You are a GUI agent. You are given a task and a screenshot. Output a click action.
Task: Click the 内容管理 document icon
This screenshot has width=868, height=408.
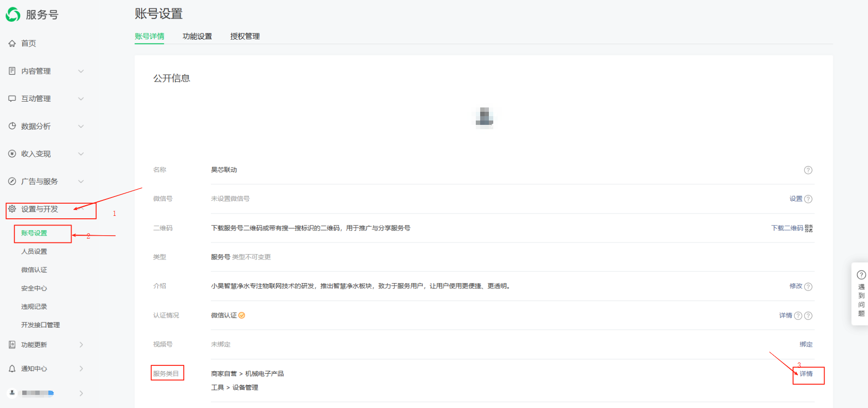pos(12,71)
